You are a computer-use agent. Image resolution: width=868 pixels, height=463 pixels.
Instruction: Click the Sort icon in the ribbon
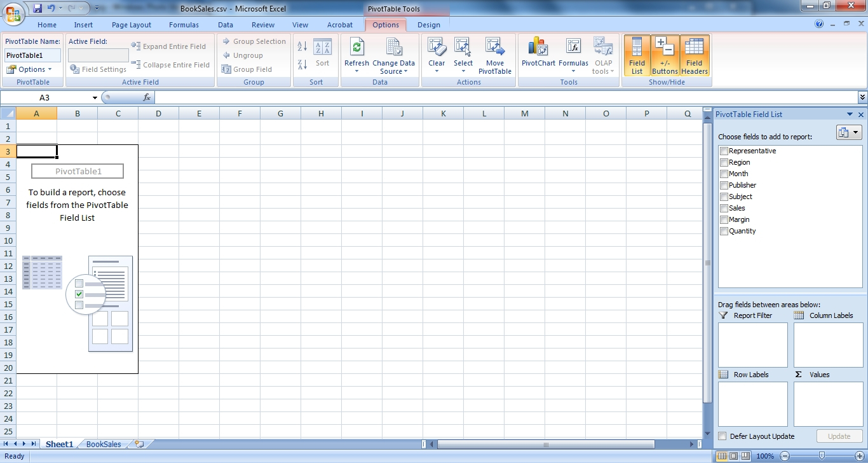click(322, 54)
